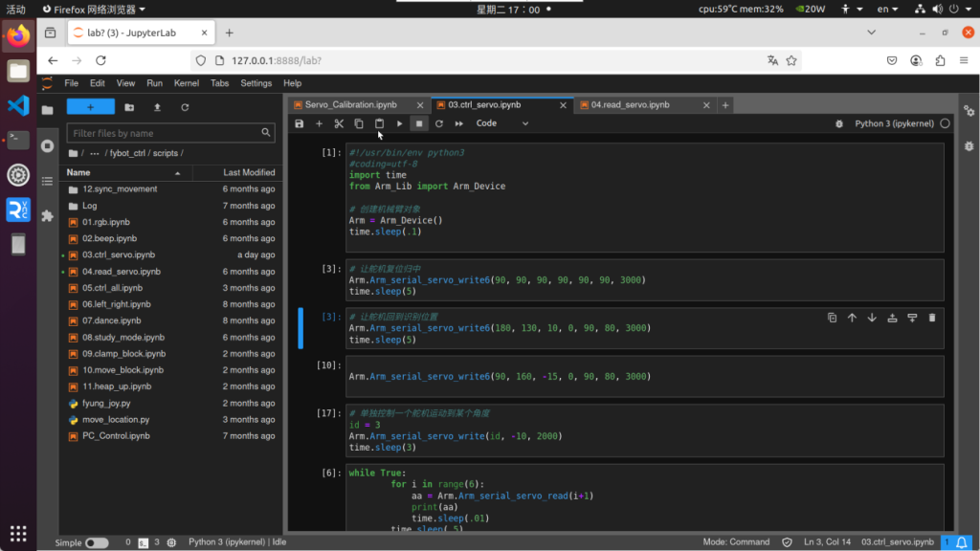Select the cell numbered [10]
The width and height of the screenshot is (980, 551).
644,377
